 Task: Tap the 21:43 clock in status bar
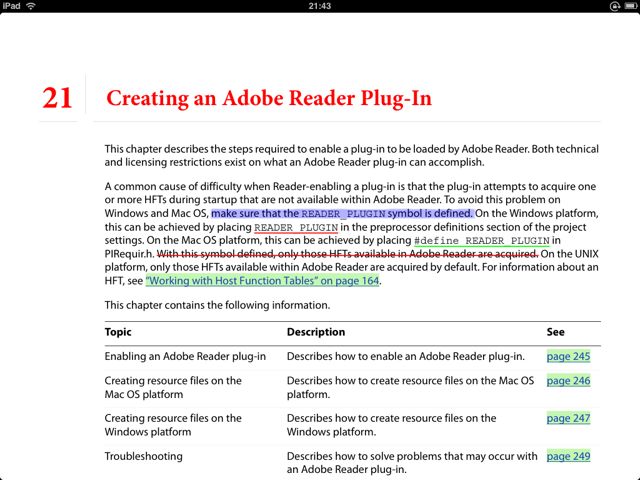pos(320,6)
